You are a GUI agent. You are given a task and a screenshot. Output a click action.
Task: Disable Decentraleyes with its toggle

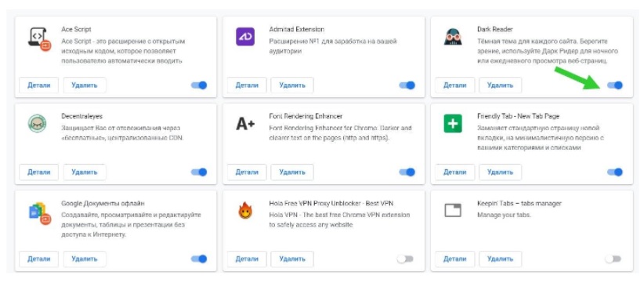pos(199,172)
